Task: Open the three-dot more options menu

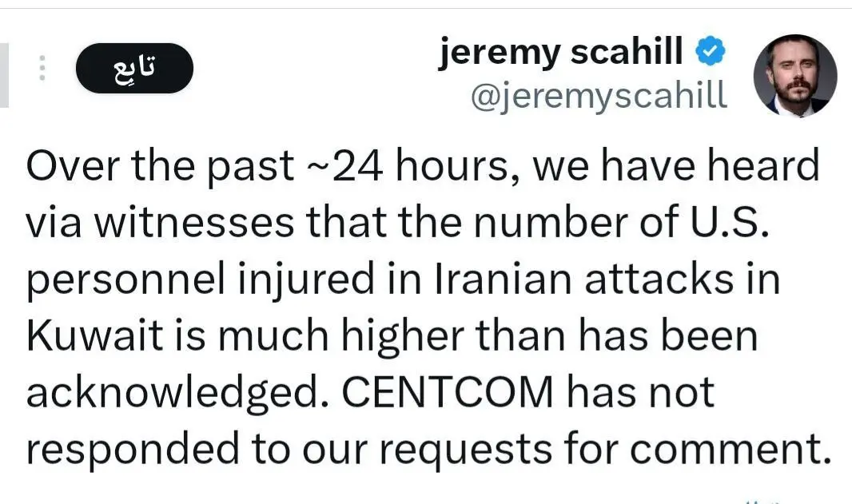Action: pyautogui.click(x=43, y=69)
